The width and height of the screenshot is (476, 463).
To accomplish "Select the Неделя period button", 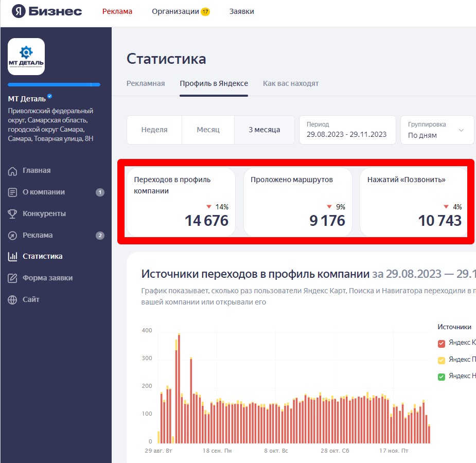I will [x=154, y=130].
